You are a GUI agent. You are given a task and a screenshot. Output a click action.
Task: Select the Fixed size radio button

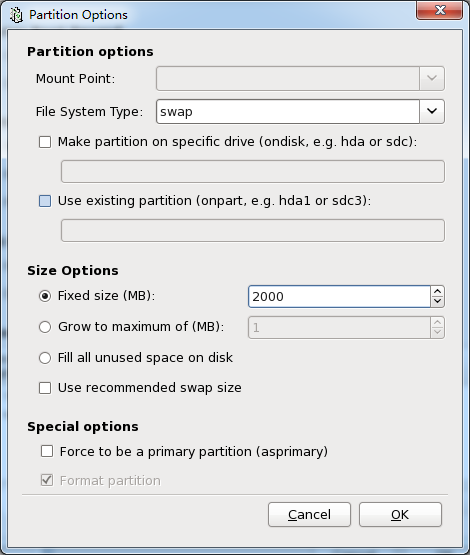45,296
